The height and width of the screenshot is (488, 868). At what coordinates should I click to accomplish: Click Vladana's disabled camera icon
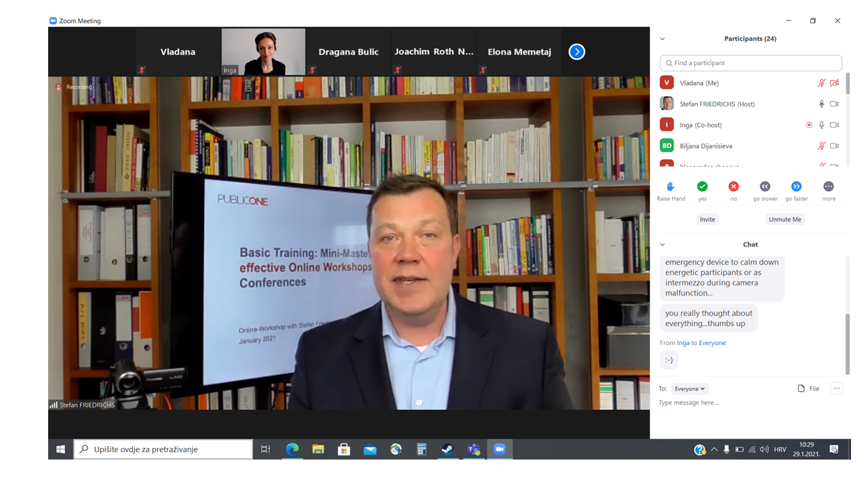pyautogui.click(x=835, y=83)
